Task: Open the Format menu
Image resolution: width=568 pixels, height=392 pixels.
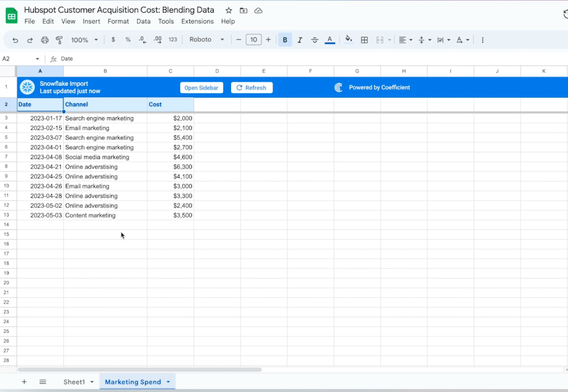Action: (x=118, y=22)
